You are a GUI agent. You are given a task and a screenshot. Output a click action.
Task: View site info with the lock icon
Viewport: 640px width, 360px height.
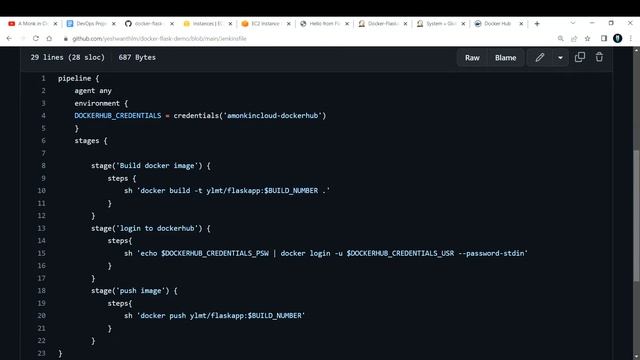(x=65, y=39)
